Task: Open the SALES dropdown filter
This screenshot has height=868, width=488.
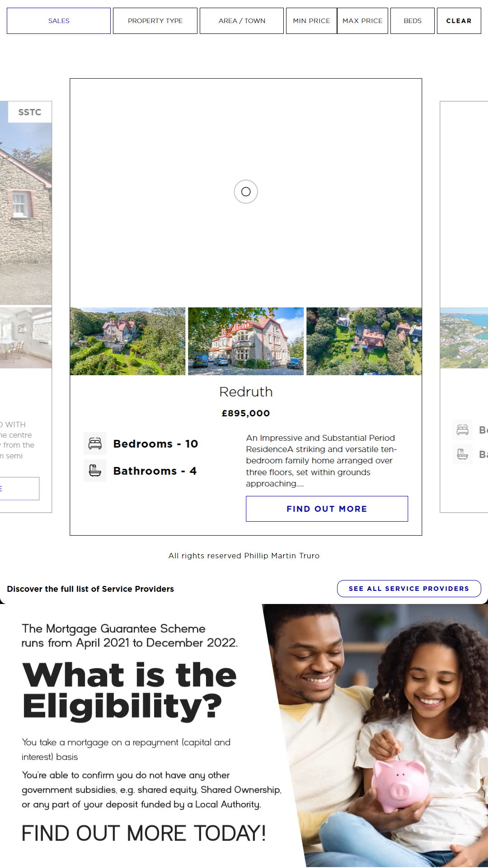Action: [59, 21]
